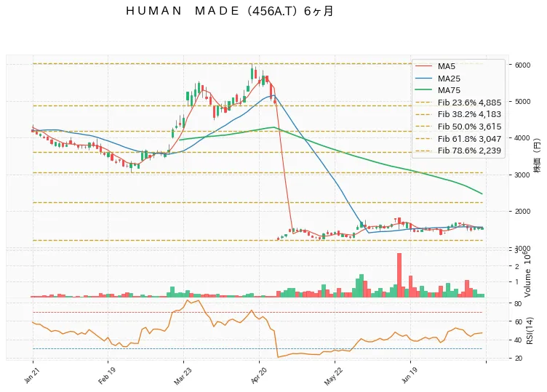The width and height of the screenshot is (547, 392).
Task: Click the RSI(14) axis label
Action: point(530,331)
